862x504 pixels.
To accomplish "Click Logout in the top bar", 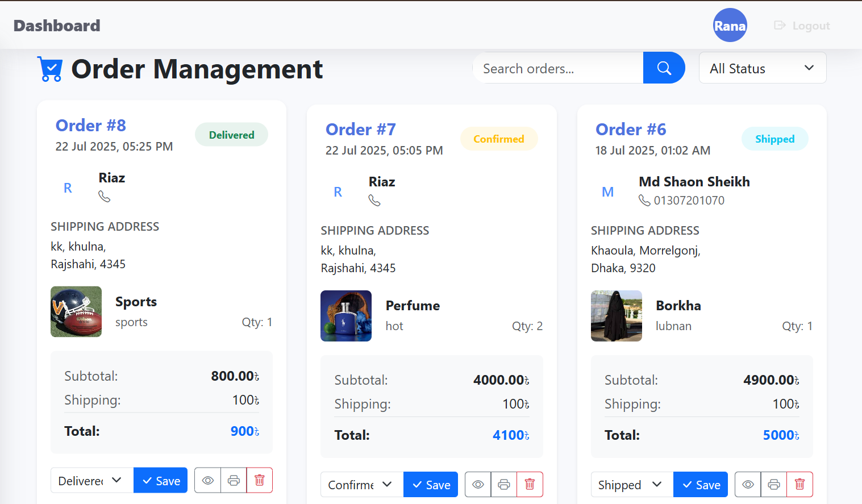I will pyautogui.click(x=802, y=26).
